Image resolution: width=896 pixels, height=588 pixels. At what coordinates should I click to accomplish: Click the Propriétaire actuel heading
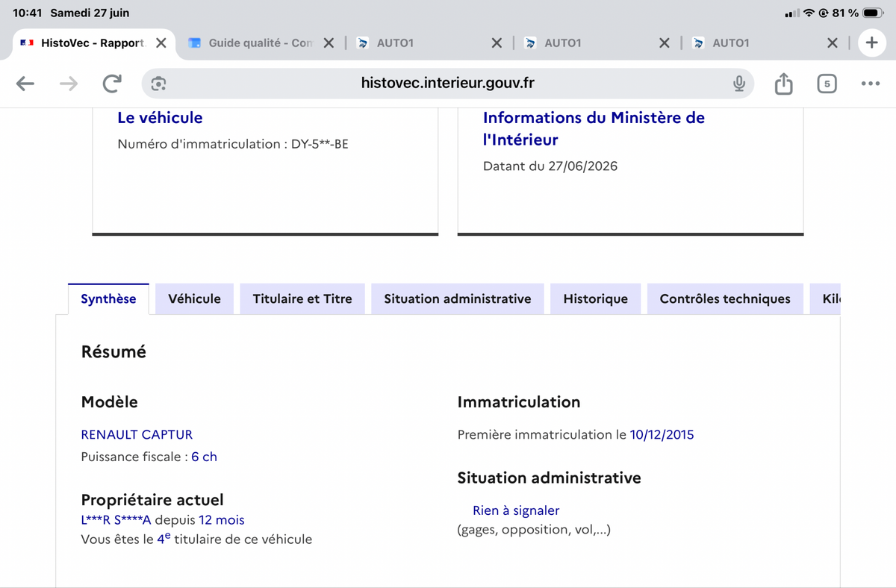[152, 500]
